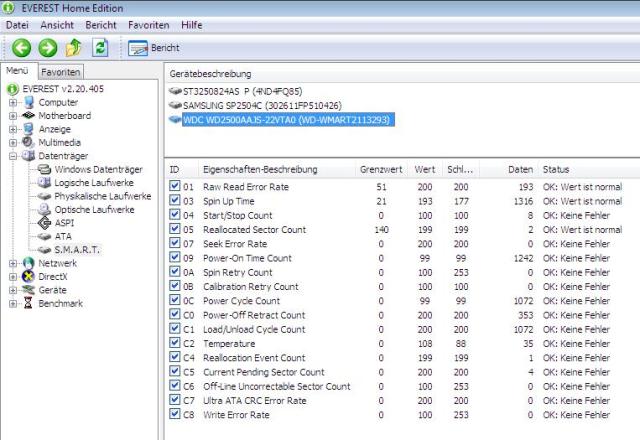Viewport: 640px width, 440px height.
Task: Click the Load/Unload Cycle Count row text
Action: (254, 329)
